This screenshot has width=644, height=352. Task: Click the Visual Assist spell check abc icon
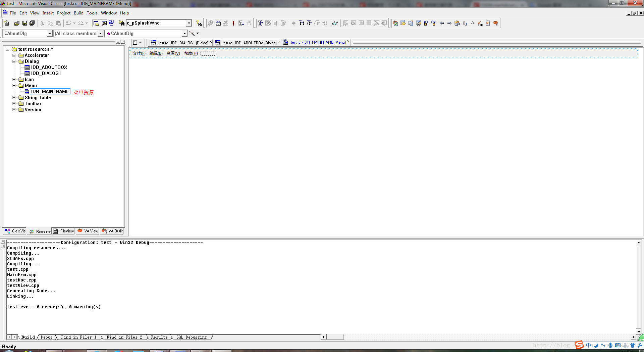coord(480,23)
